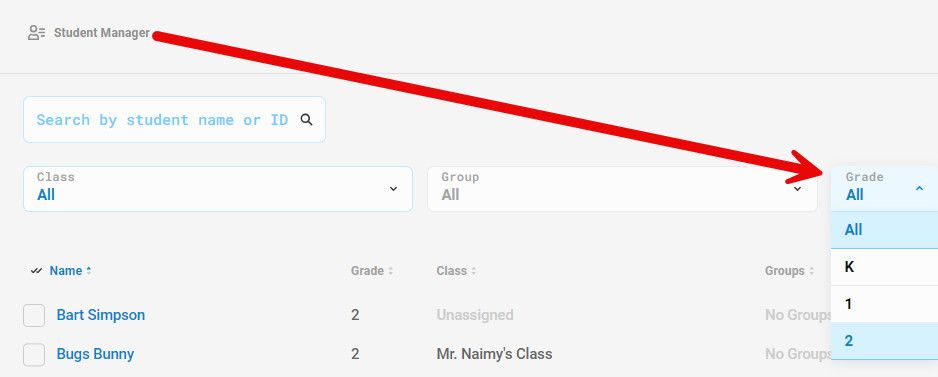The height and width of the screenshot is (377, 938).
Task: Tick the checkbox for Bugs Bunny
Action: coord(34,354)
